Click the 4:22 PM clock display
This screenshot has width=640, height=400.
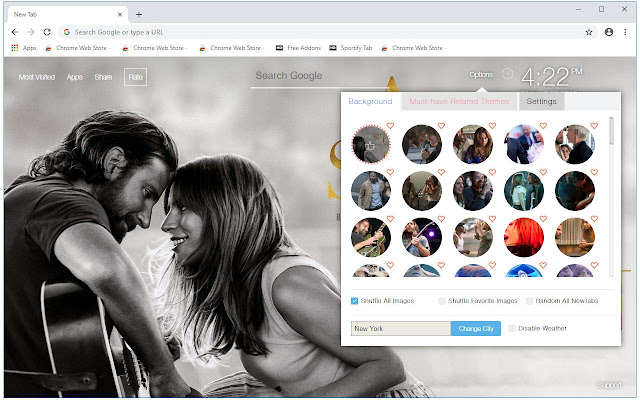(x=551, y=77)
